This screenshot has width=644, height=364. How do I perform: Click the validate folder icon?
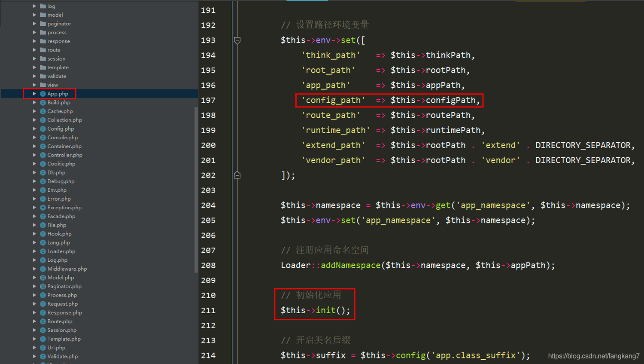[x=43, y=76]
